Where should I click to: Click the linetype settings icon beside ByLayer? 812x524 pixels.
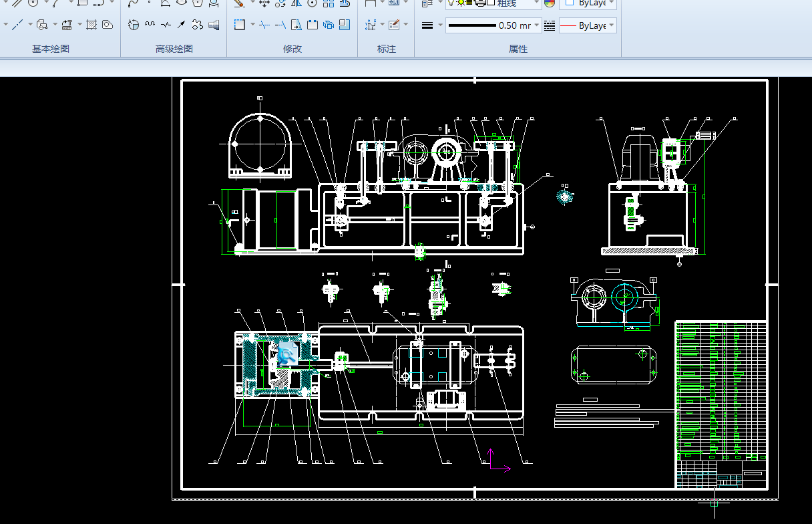[550, 25]
